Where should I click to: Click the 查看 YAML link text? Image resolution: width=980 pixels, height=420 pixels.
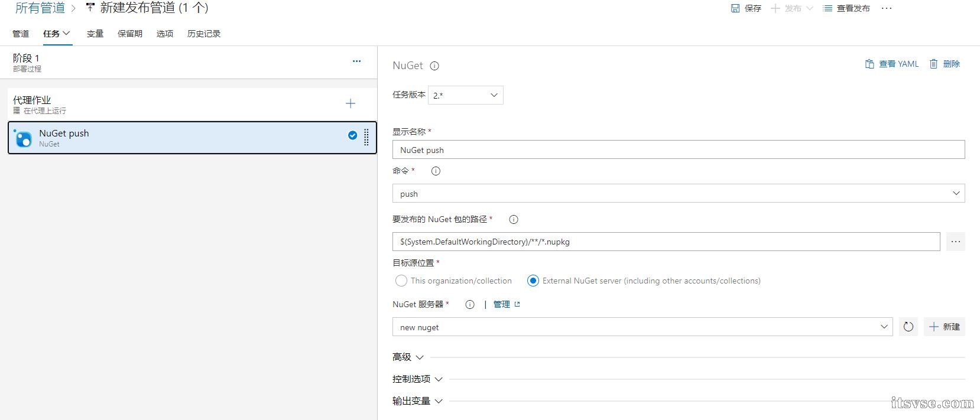pos(899,64)
